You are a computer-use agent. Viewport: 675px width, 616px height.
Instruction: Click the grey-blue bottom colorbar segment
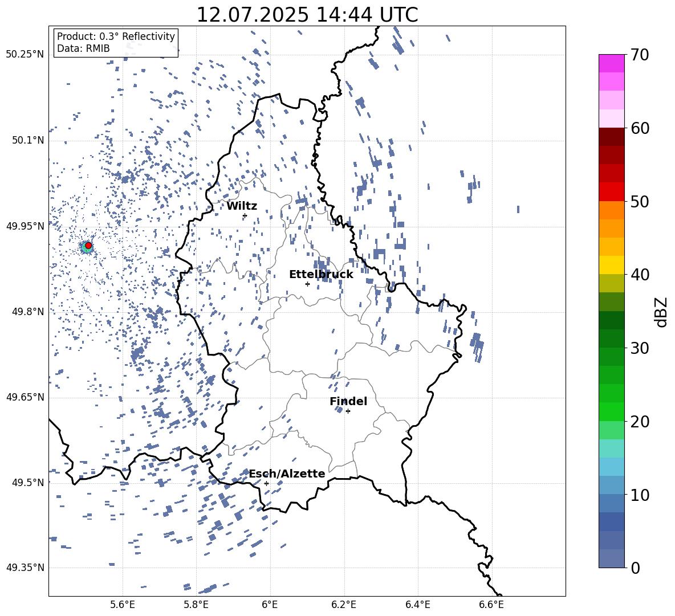(x=611, y=558)
